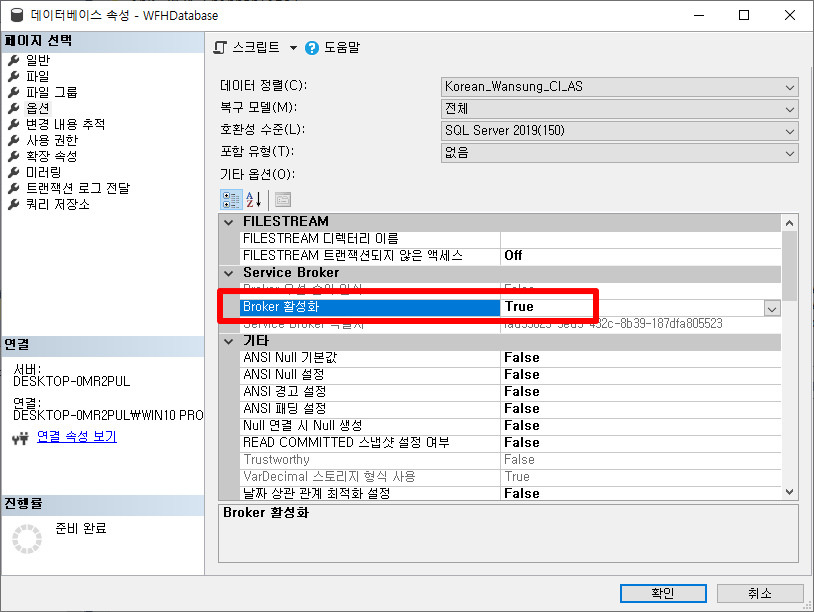Click the arrow icon next to 옵션 page
This screenshot has height=612, width=814.
(12, 107)
